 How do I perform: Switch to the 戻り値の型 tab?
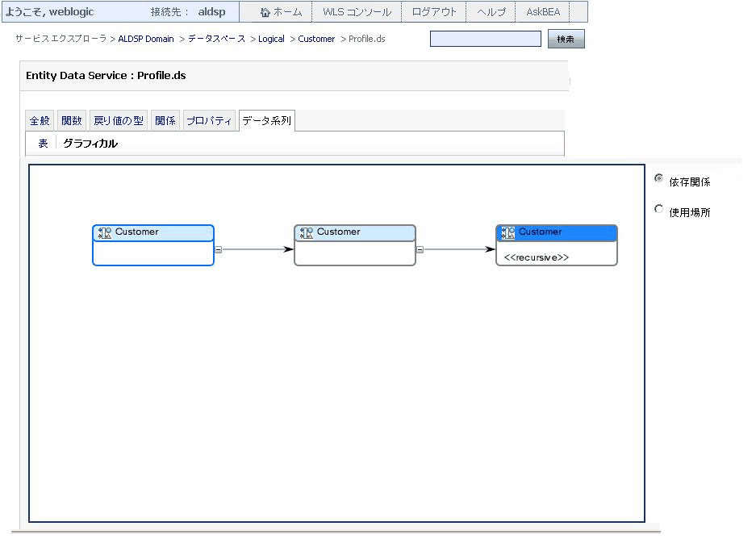119,120
